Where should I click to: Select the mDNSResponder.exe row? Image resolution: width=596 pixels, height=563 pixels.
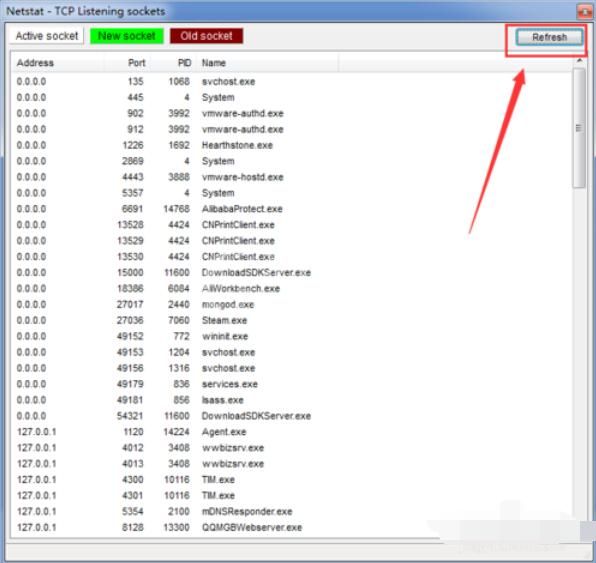(292, 512)
